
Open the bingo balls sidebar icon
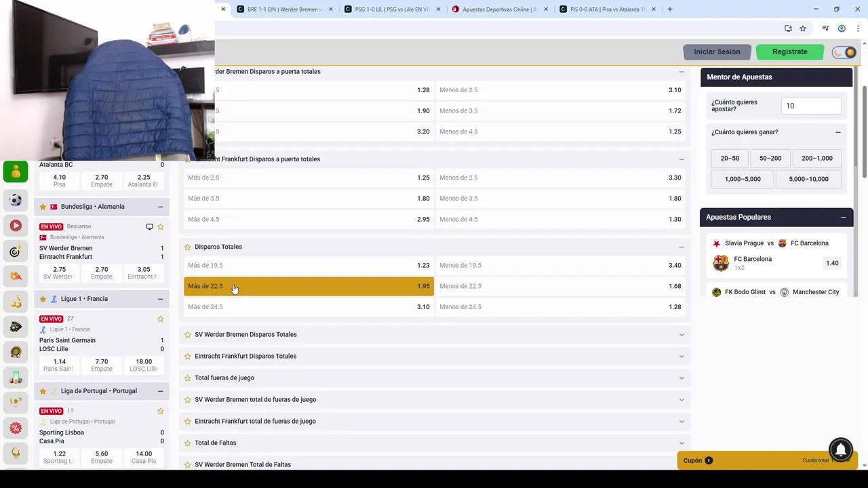pos(16,377)
